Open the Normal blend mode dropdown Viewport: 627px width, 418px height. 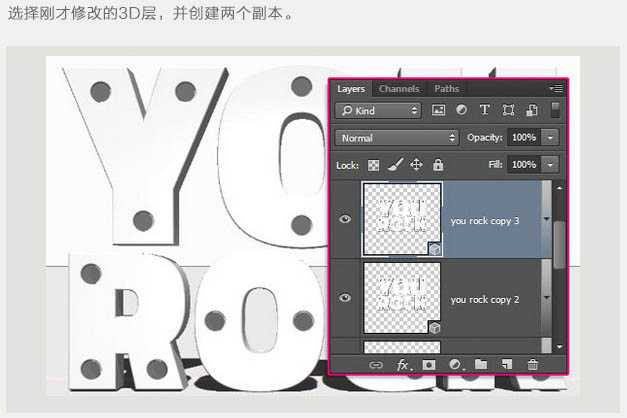click(x=397, y=137)
